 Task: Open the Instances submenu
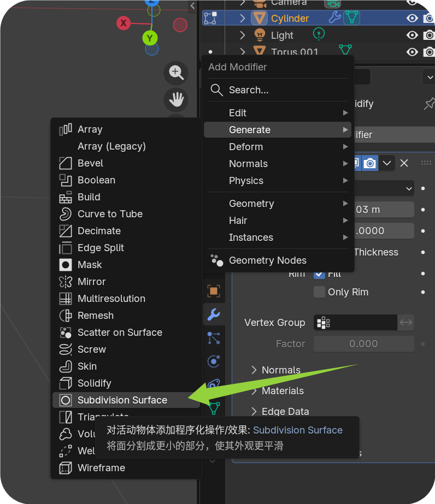point(278,238)
